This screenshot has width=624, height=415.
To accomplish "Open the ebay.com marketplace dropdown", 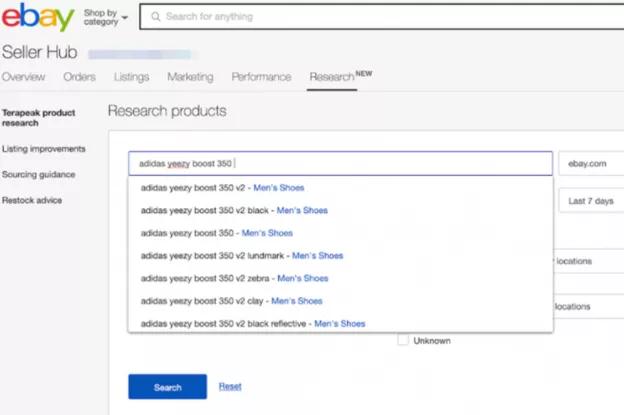I will click(x=591, y=164).
